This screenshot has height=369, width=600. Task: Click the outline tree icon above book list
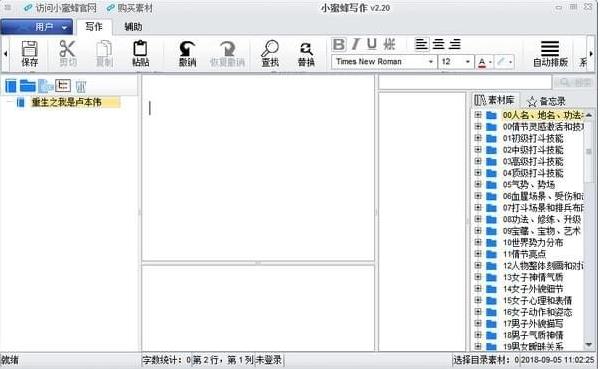click(x=63, y=85)
